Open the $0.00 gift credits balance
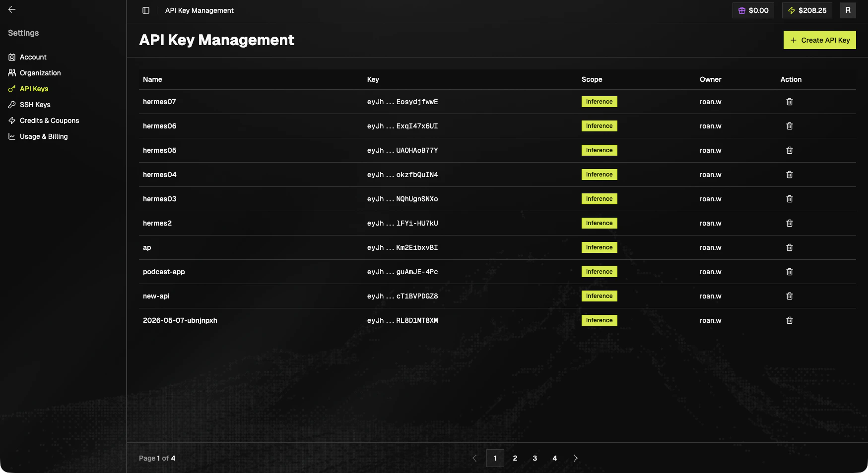Viewport: 868px width, 473px height. [x=753, y=10]
